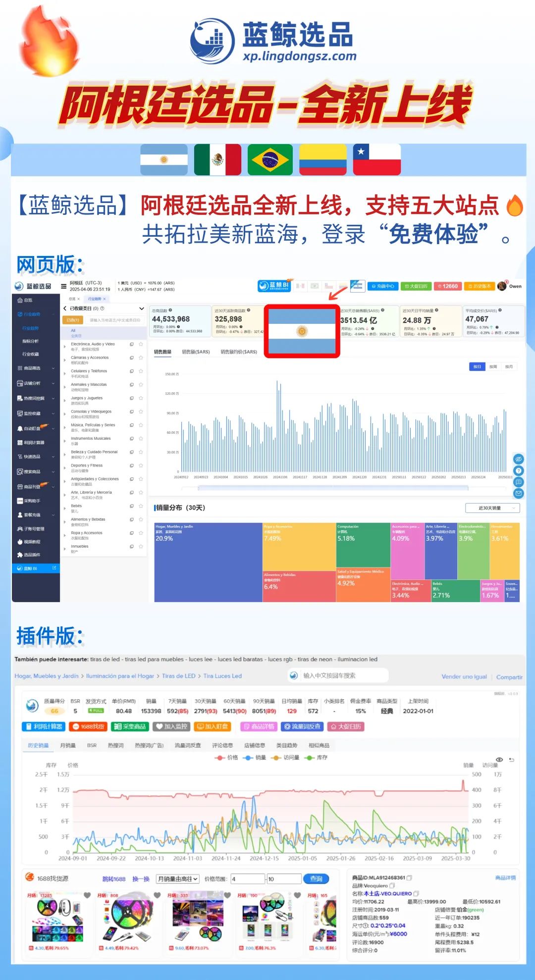The height and width of the screenshot is (980, 535).
Task: Open 总览 in the sidebar
Action: pos(25,300)
